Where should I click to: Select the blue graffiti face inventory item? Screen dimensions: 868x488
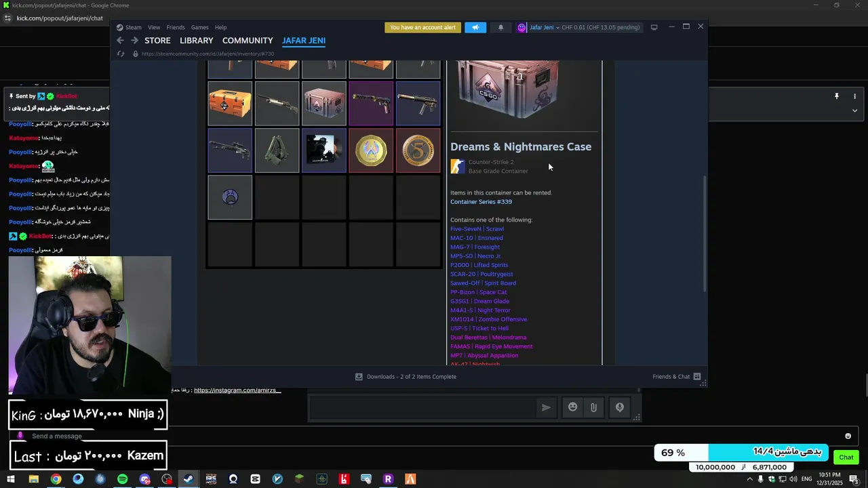point(230,197)
